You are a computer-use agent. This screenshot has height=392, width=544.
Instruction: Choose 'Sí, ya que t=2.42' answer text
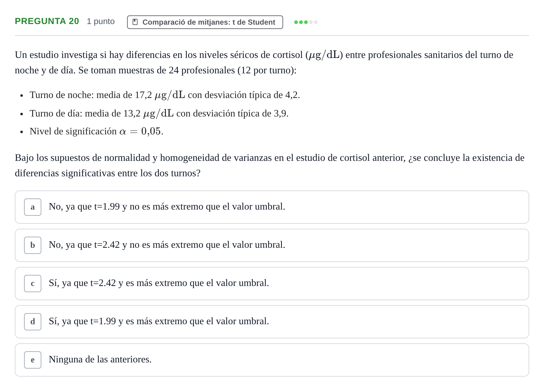159,283
